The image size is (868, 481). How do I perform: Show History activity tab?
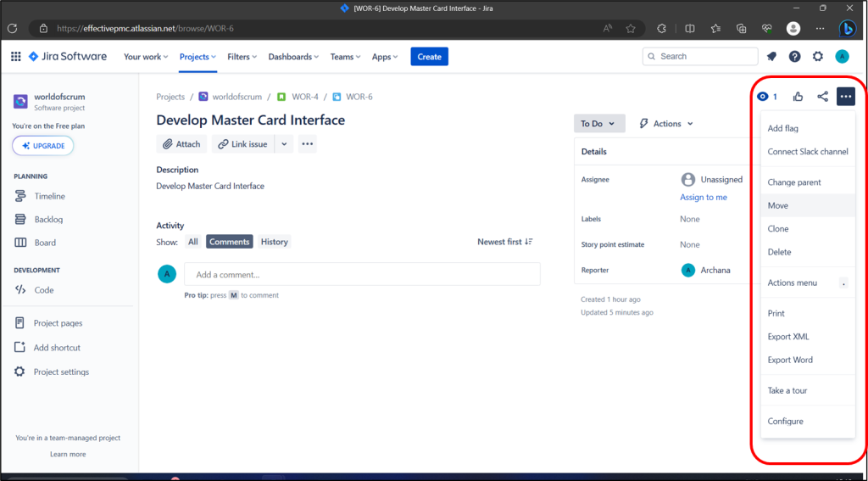click(274, 242)
